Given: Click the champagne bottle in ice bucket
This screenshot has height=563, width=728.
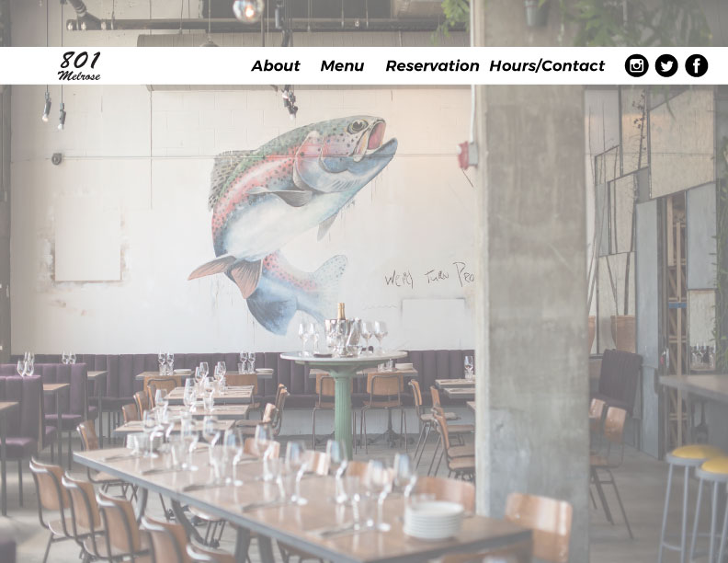Looking at the screenshot, I should (x=341, y=316).
